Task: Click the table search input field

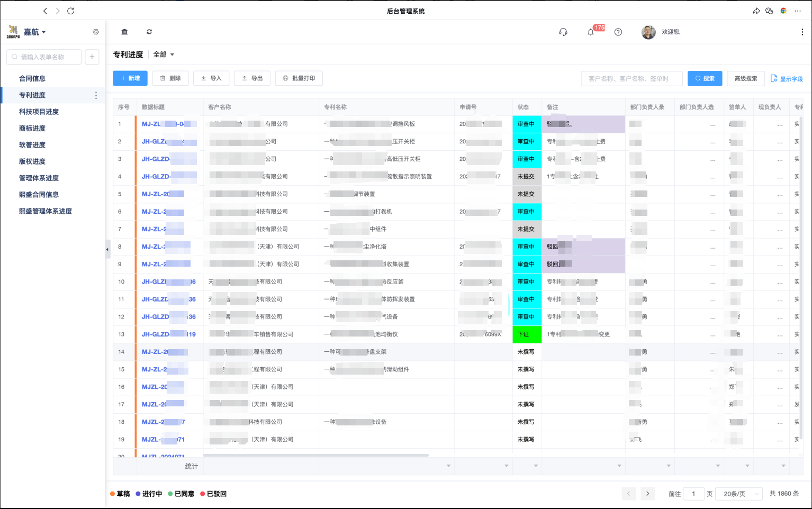Action: pyautogui.click(x=631, y=78)
